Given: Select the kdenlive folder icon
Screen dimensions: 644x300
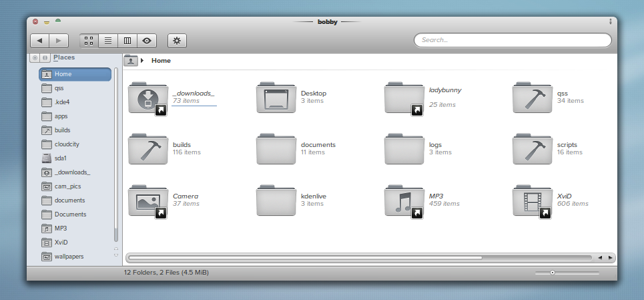Looking at the screenshot, I should 276,200.
